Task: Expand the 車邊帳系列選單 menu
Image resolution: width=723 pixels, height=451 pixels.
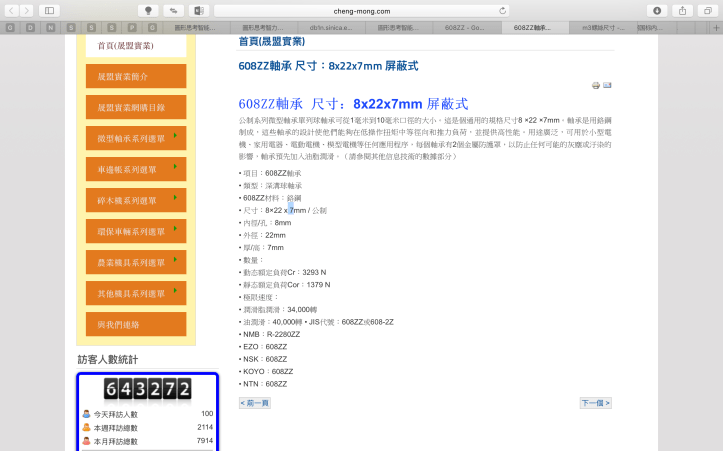Action: [136, 169]
